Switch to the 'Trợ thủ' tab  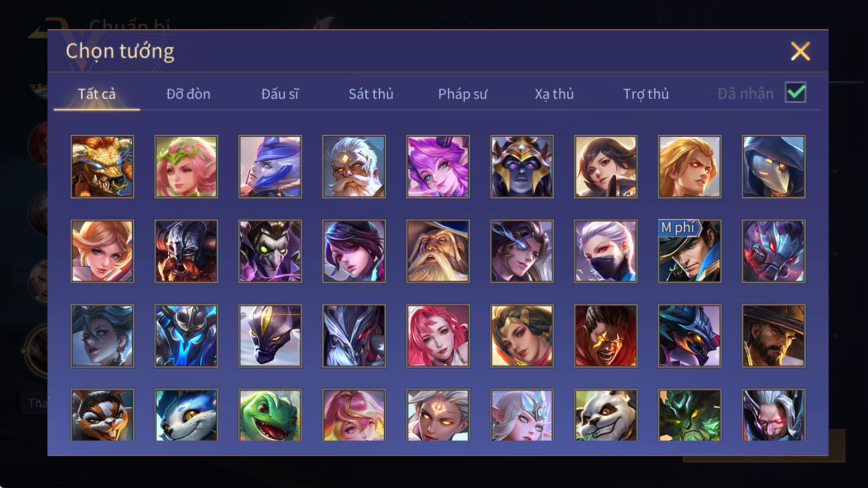click(x=646, y=94)
